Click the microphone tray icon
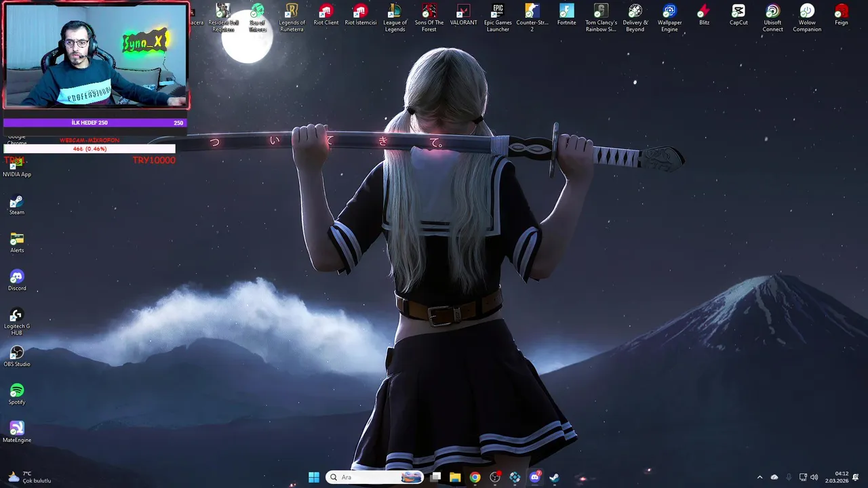This screenshot has width=868, height=488. click(x=788, y=477)
